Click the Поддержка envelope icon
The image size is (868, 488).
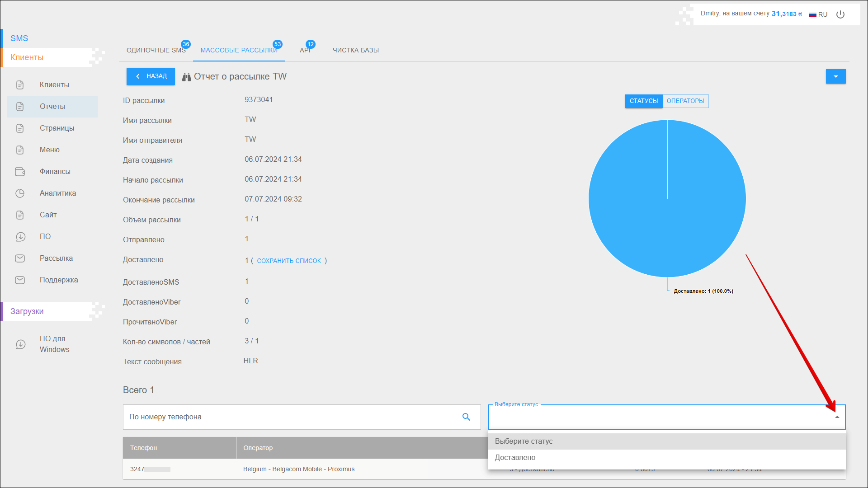point(20,280)
